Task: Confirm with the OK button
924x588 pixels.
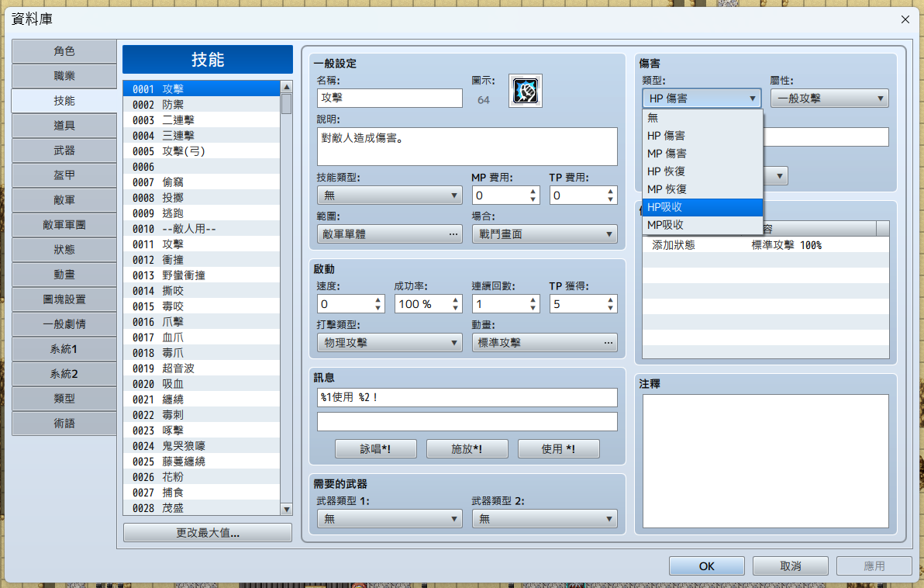Action: (x=706, y=566)
